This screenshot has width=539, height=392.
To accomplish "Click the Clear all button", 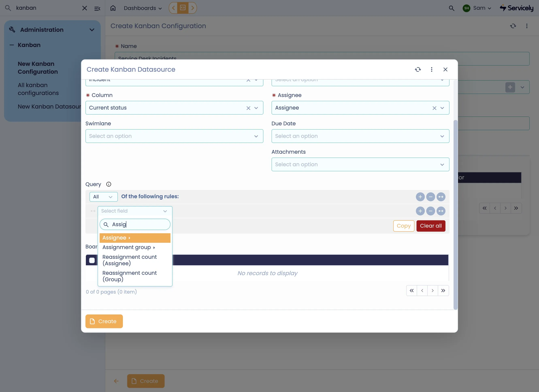I will pyautogui.click(x=431, y=226).
